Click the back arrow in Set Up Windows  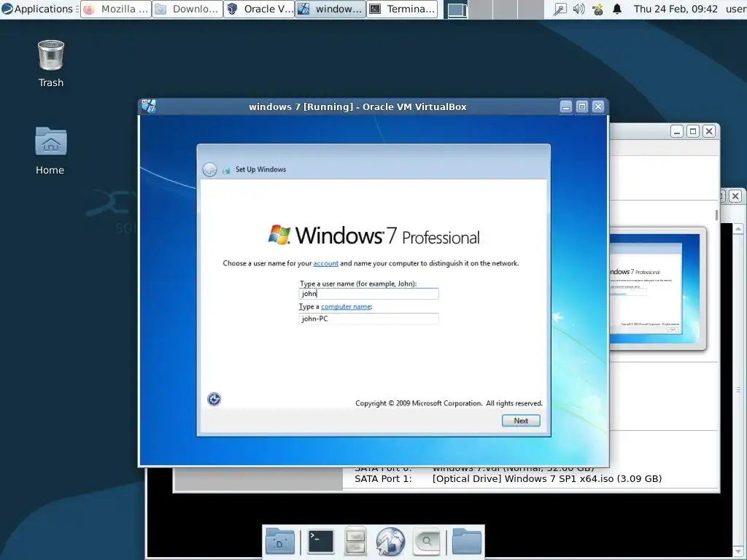pos(209,169)
